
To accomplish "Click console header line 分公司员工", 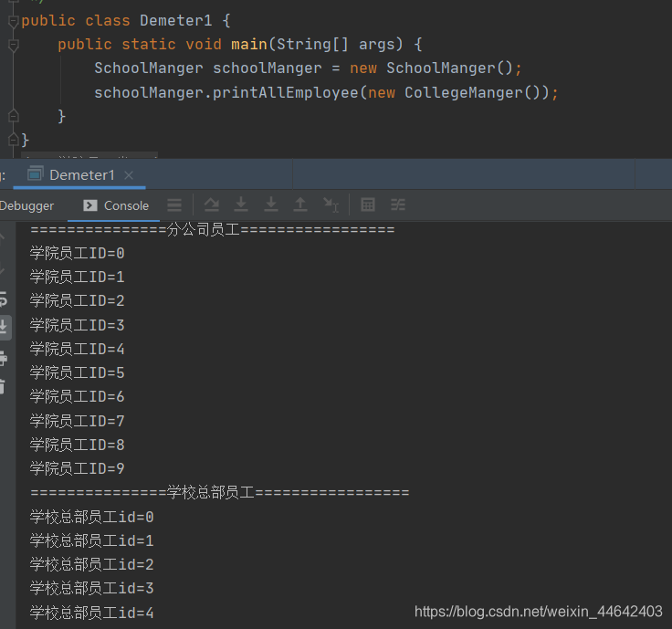I will click(212, 230).
